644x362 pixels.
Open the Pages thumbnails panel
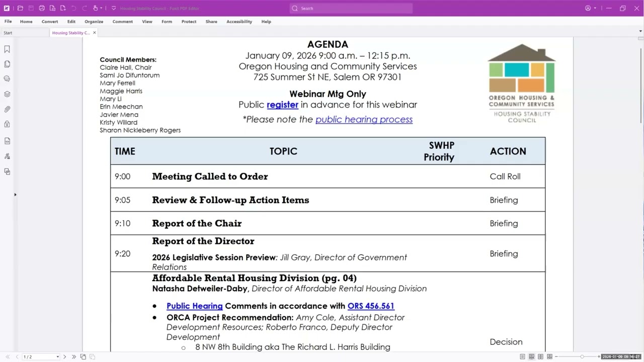(x=7, y=64)
